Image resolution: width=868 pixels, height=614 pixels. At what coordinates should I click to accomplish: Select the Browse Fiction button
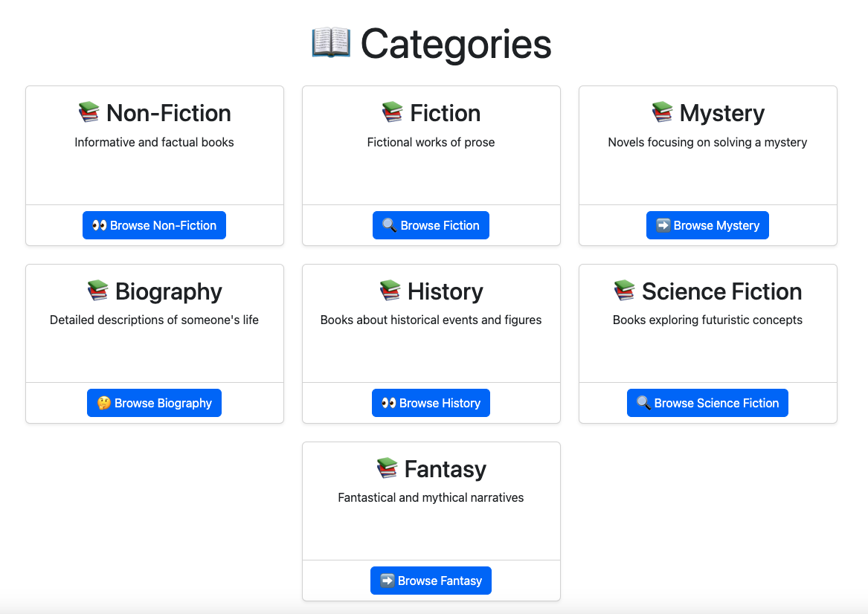pos(431,225)
